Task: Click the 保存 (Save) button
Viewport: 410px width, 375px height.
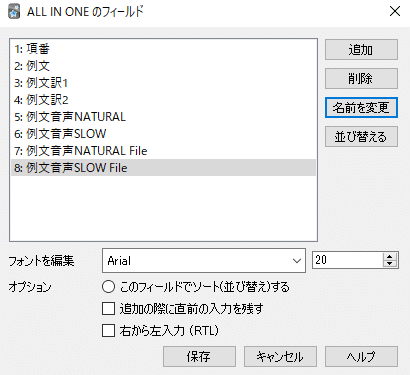Action: coord(199,356)
